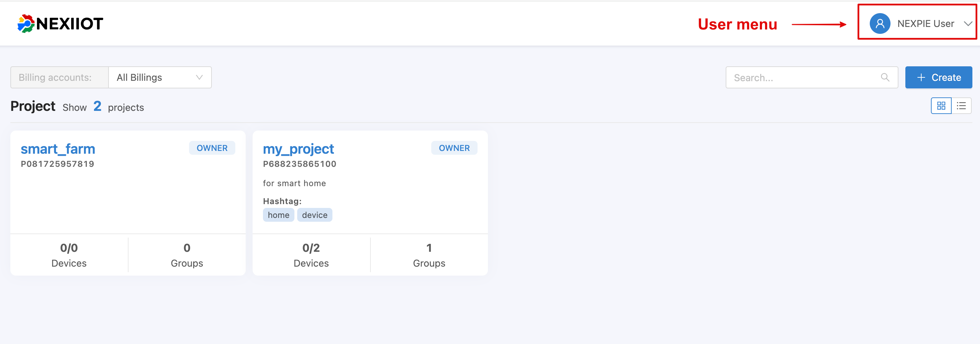
Task: View smart_farm 0/0 Devices
Action: click(69, 255)
